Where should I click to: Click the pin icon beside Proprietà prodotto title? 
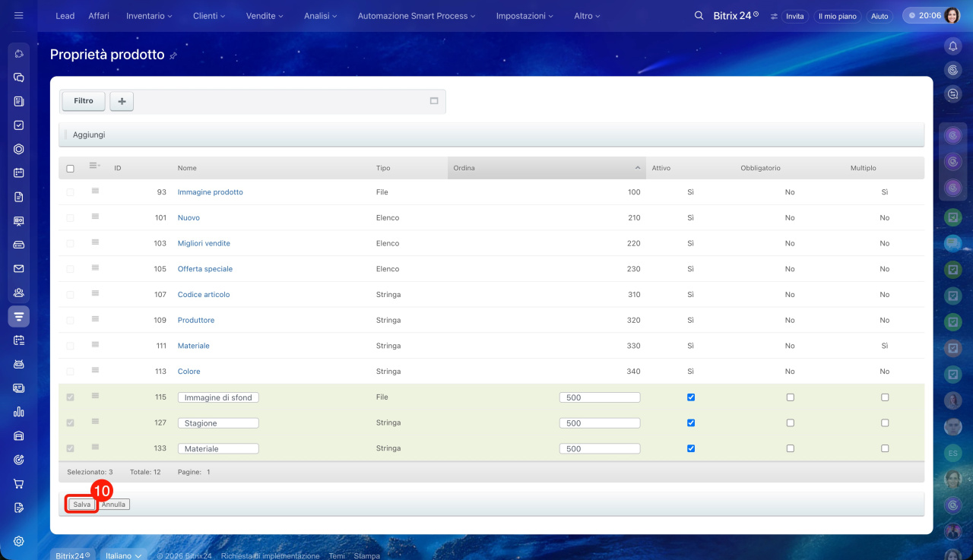coord(173,55)
